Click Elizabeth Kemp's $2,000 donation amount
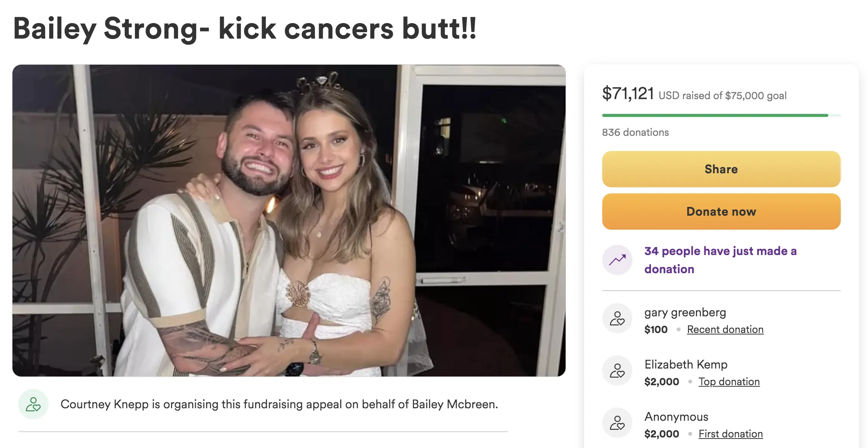Screen dimensions: 868x448 click(x=662, y=382)
